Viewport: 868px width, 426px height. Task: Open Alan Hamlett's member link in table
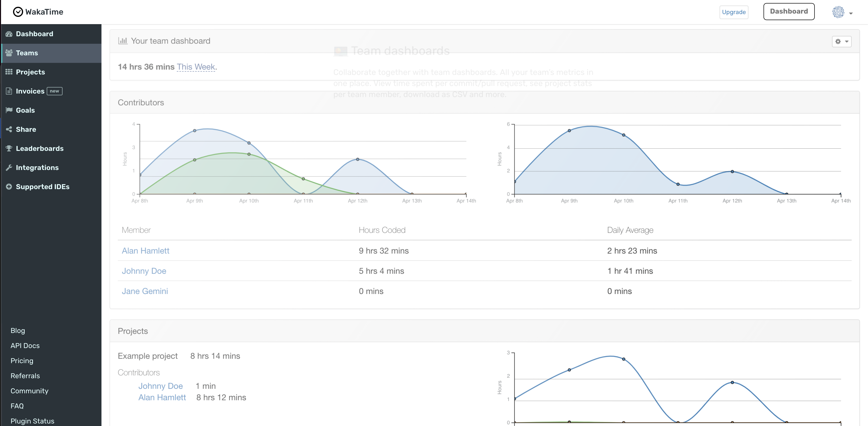[x=145, y=251]
